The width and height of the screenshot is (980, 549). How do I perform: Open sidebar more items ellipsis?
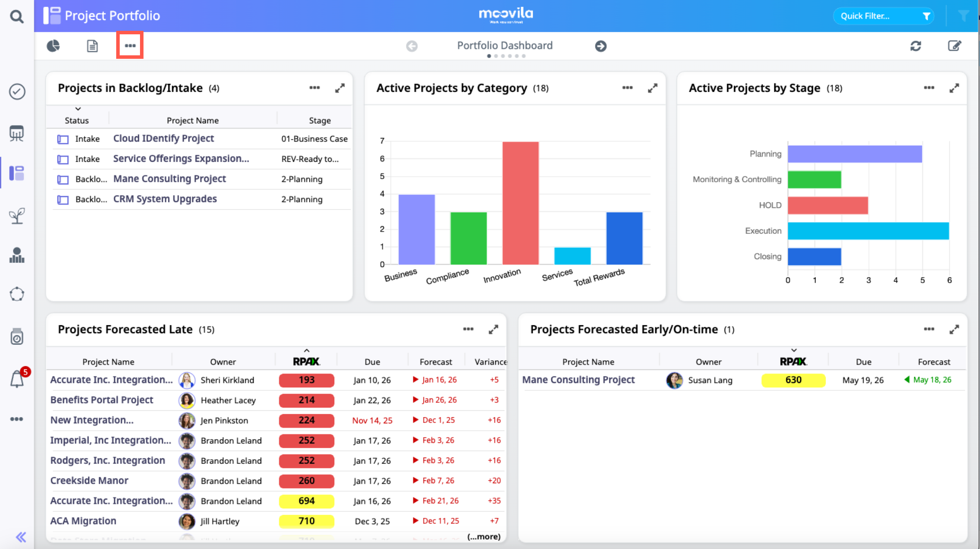(16, 419)
